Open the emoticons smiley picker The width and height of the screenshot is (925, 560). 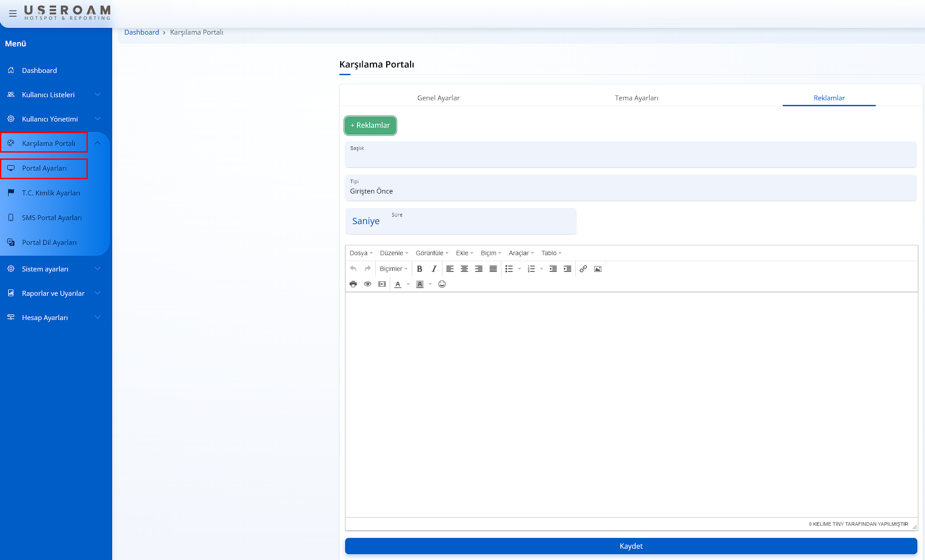[442, 284]
